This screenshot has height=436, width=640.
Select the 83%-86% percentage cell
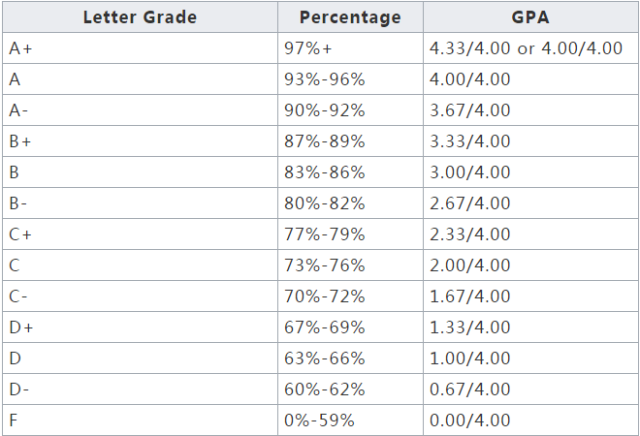(x=350, y=172)
